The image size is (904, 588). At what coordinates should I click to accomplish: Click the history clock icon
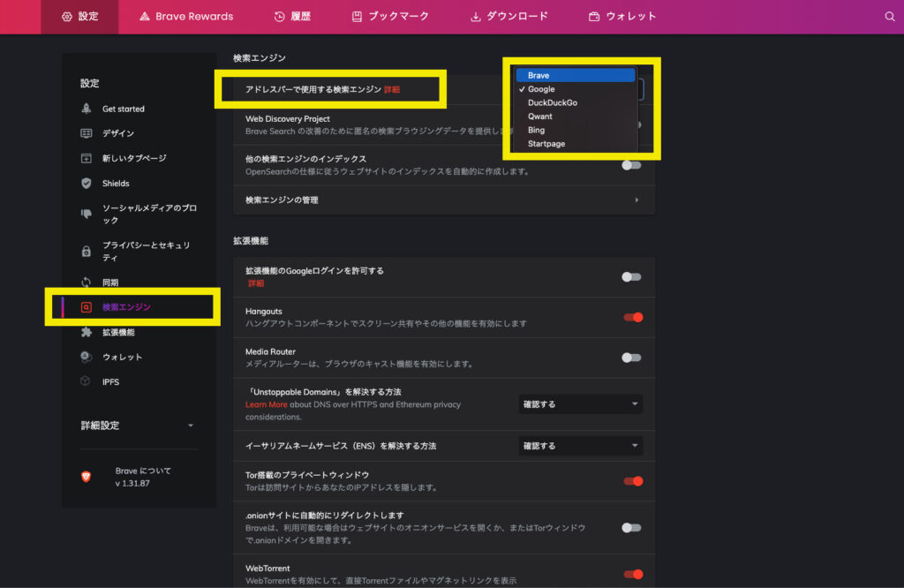[280, 17]
